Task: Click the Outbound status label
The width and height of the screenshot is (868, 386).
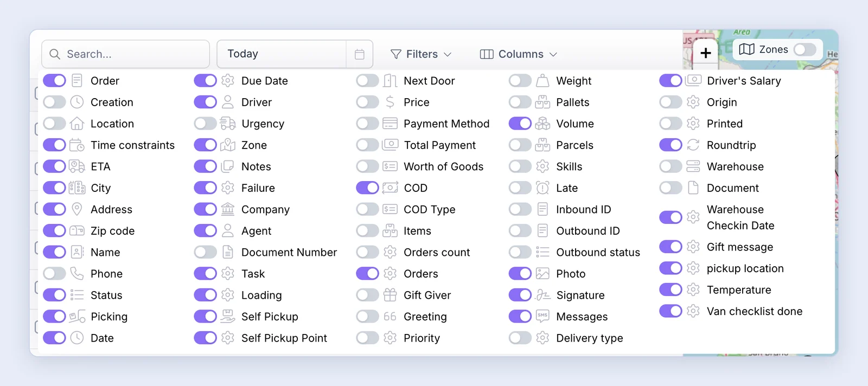Action: [x=598, y=252]
